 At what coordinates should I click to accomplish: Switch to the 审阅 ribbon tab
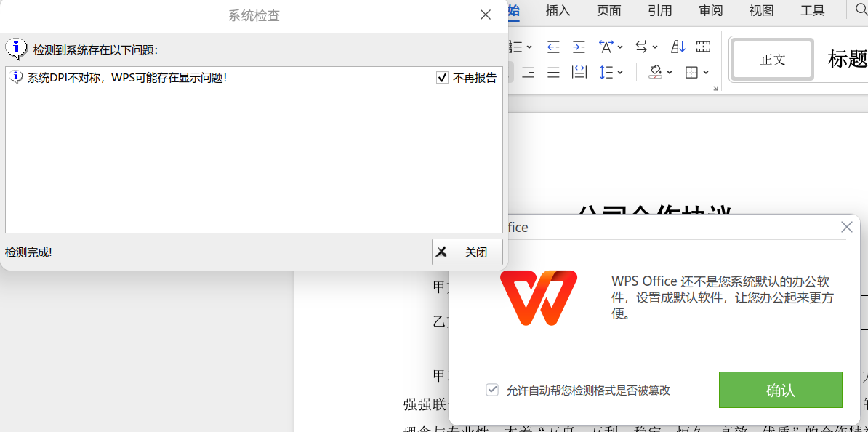[711, 10]
